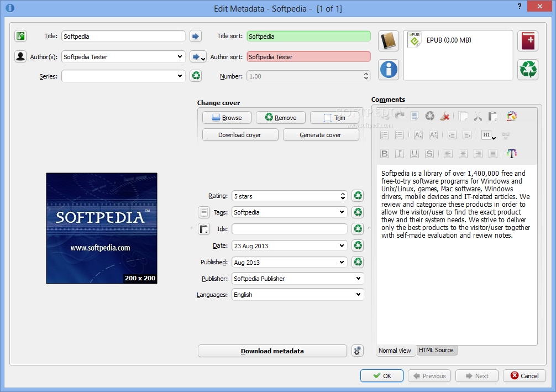
Task: Click the Download metadata button
Action: (x=272, y=351)
